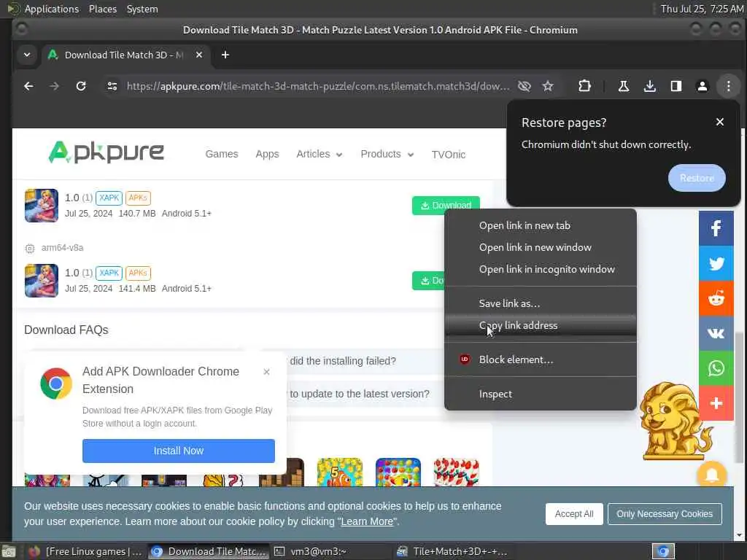747x560 pixels.
Task: Share on WhatsApp icon
Action: [716, 368]
